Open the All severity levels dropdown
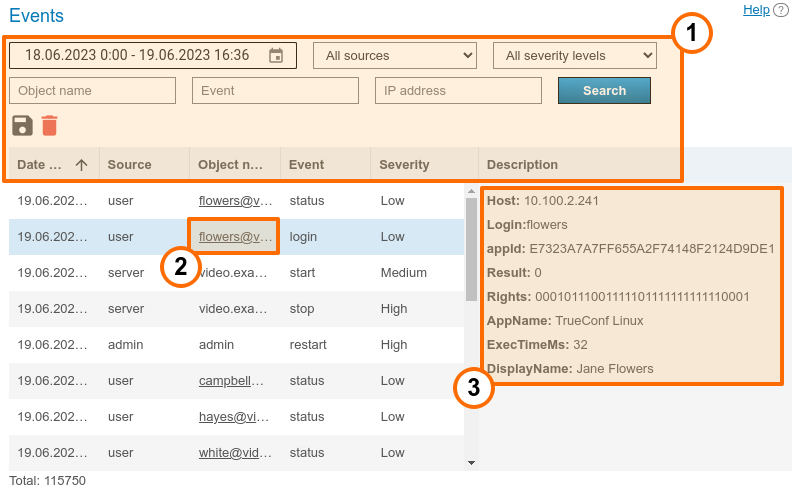Image resolution: width=804 pixels, height=498 pixels. click(575, 56)
